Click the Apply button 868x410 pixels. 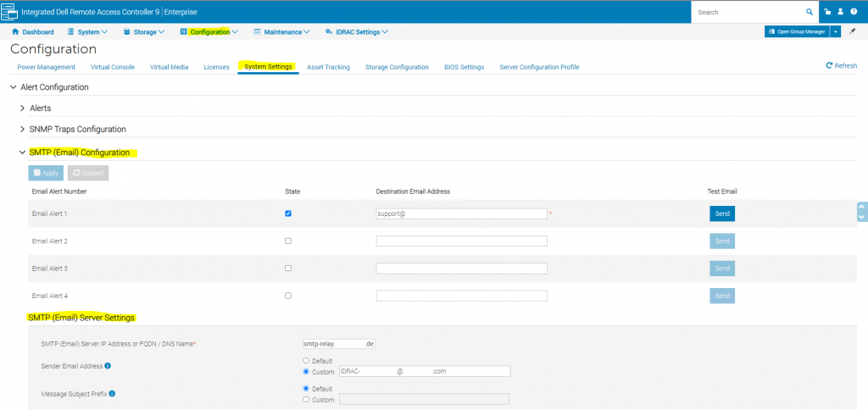(x=46, y=173)
